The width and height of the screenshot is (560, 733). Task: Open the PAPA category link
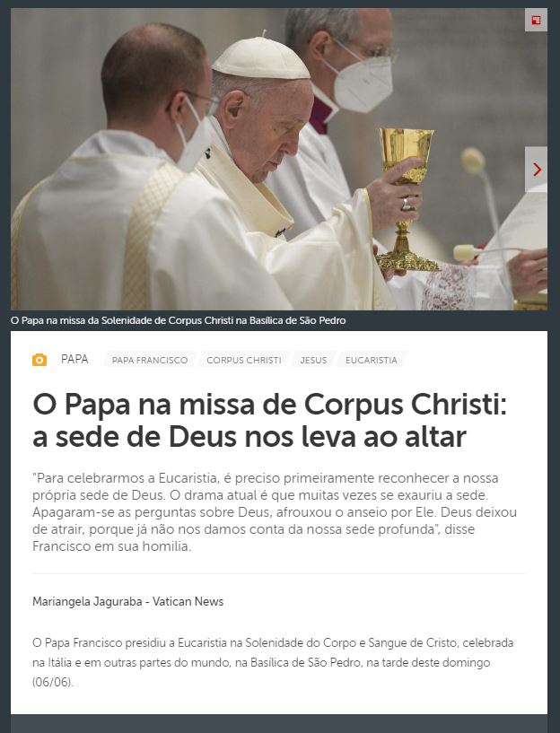tap(74, 359)
